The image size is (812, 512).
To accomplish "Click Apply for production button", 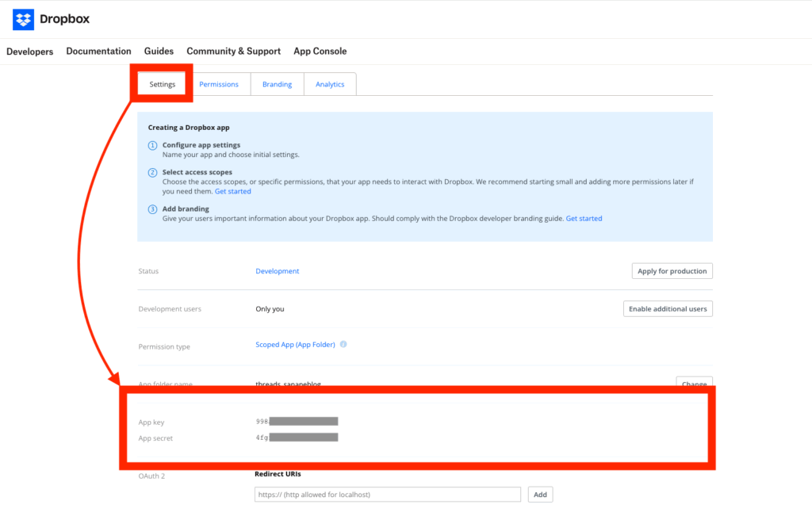I will pos(672,271).
